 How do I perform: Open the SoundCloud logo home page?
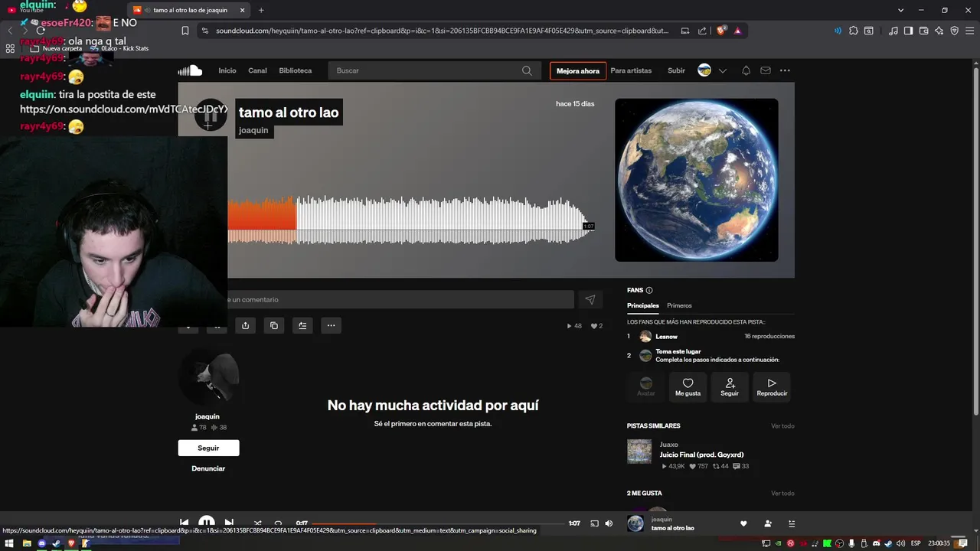190,70
